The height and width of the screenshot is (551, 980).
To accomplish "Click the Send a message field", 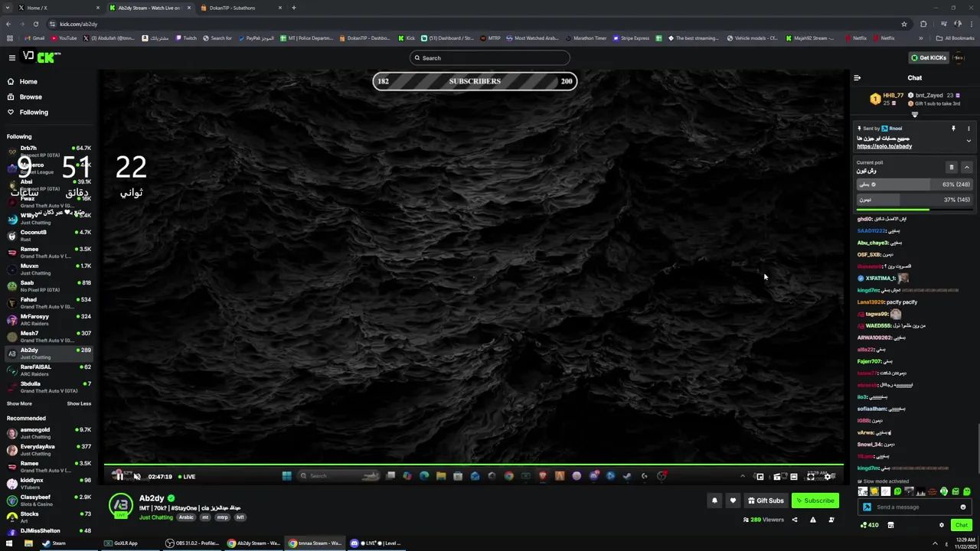I will pos(915,507).
